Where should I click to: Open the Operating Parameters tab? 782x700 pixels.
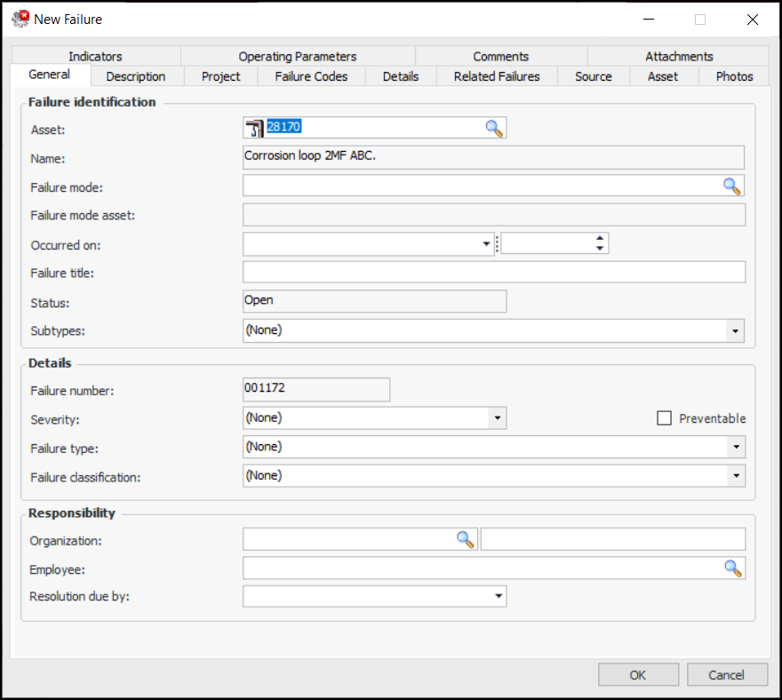pos(297,56)
